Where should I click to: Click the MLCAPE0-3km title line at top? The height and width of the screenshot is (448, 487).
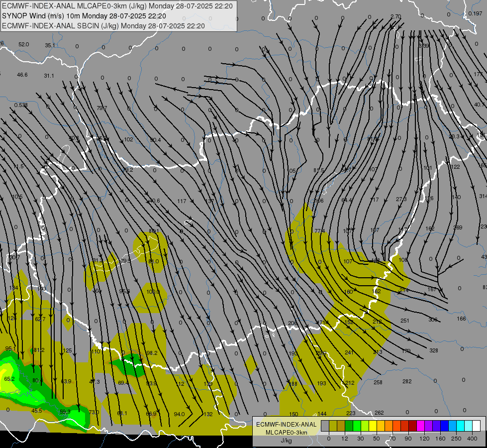[x=117, y=6]
